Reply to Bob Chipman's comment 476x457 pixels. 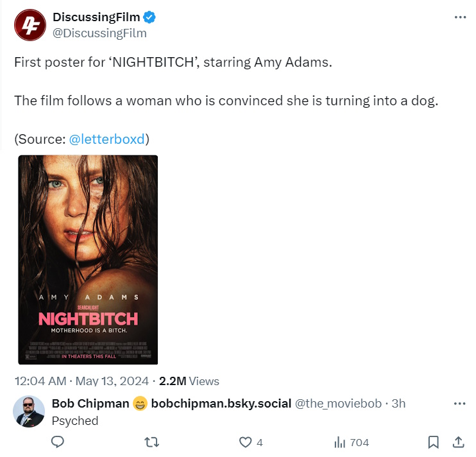(x=58, y=442)
